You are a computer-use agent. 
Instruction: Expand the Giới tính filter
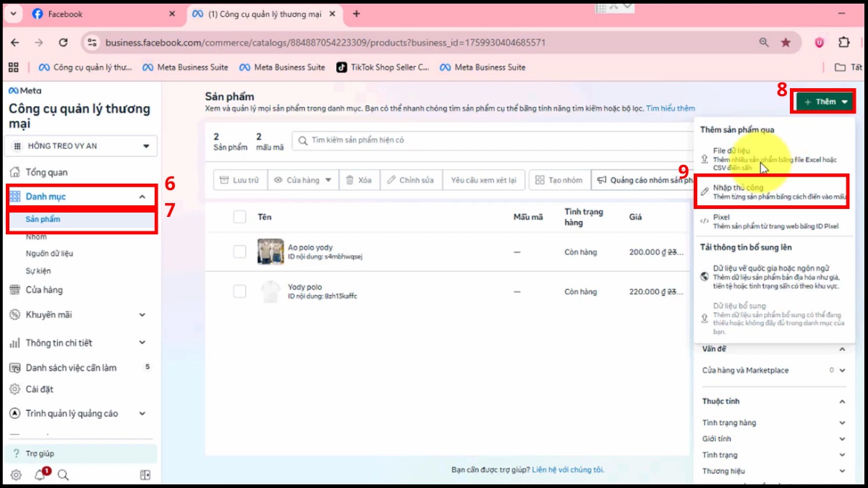pos(842,439)
